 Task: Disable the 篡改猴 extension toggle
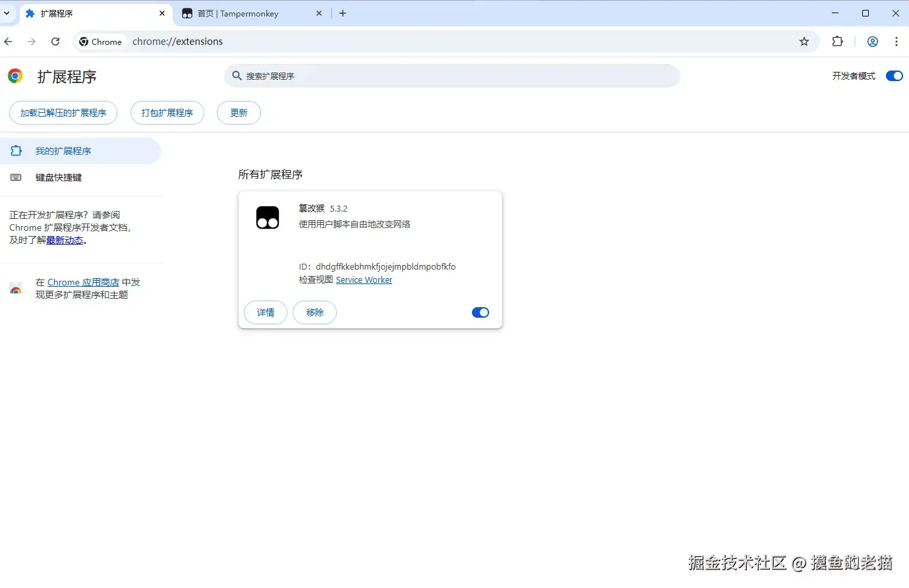tap(481, 312)
